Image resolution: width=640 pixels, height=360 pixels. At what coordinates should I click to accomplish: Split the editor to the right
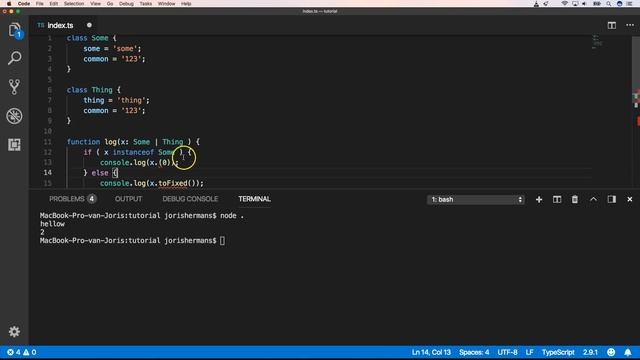click(x=611, y=25)
